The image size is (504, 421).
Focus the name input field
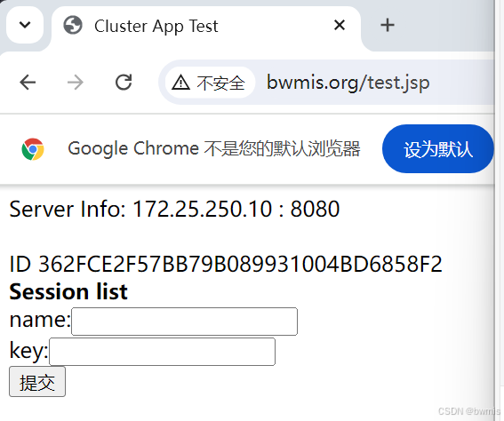(x=184, y=322)
